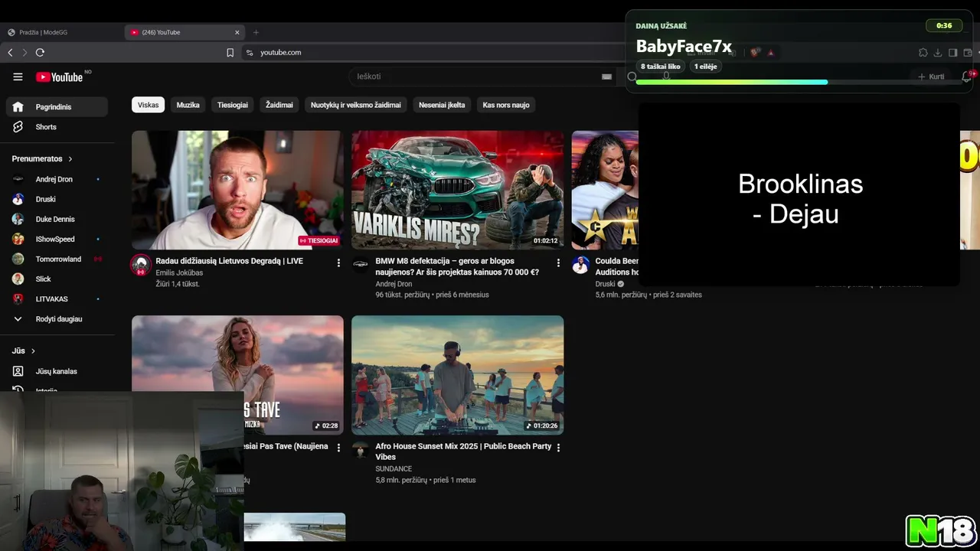The image size is (980, 551).
Task: Click the "1 eilėje" queue badge
Action: (x=706, y=67)
